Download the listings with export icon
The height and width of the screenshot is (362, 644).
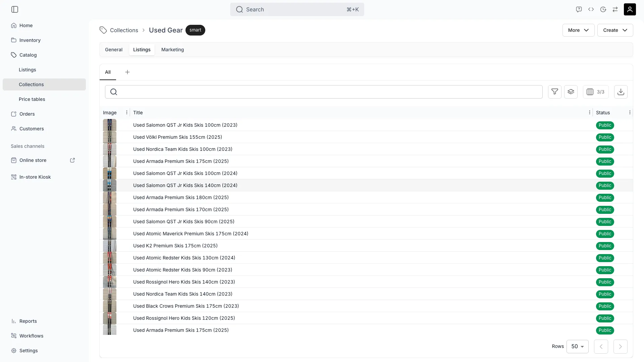[621, 92]
